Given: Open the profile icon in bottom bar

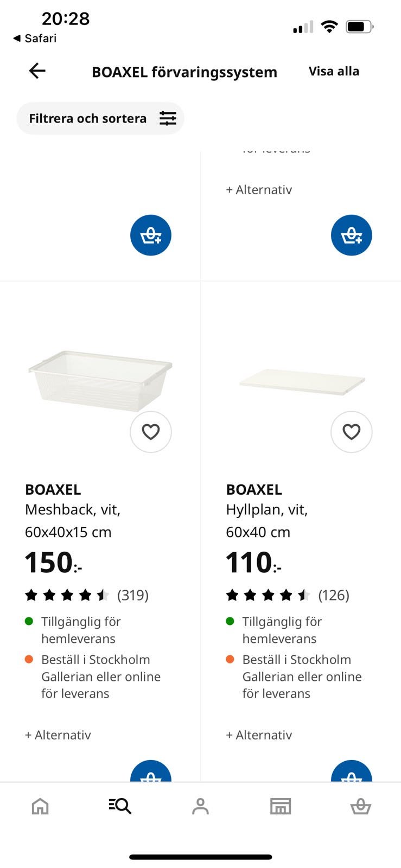Looking at the screenshot, I should pyautogui.click(x=200, y=806).
